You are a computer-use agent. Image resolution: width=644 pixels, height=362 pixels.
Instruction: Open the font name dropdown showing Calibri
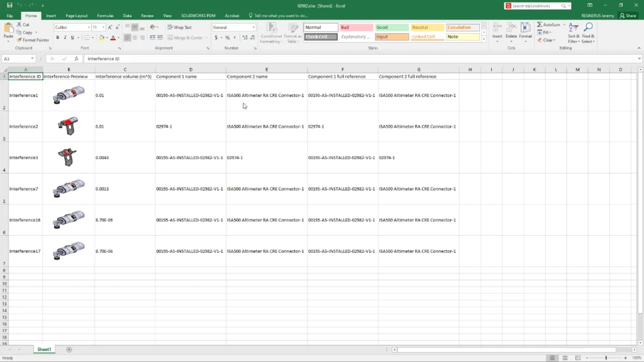coord(88,28)
